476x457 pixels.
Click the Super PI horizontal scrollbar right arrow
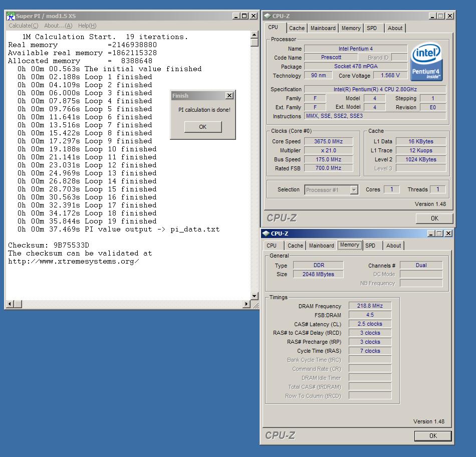click(x=247, y=304)
